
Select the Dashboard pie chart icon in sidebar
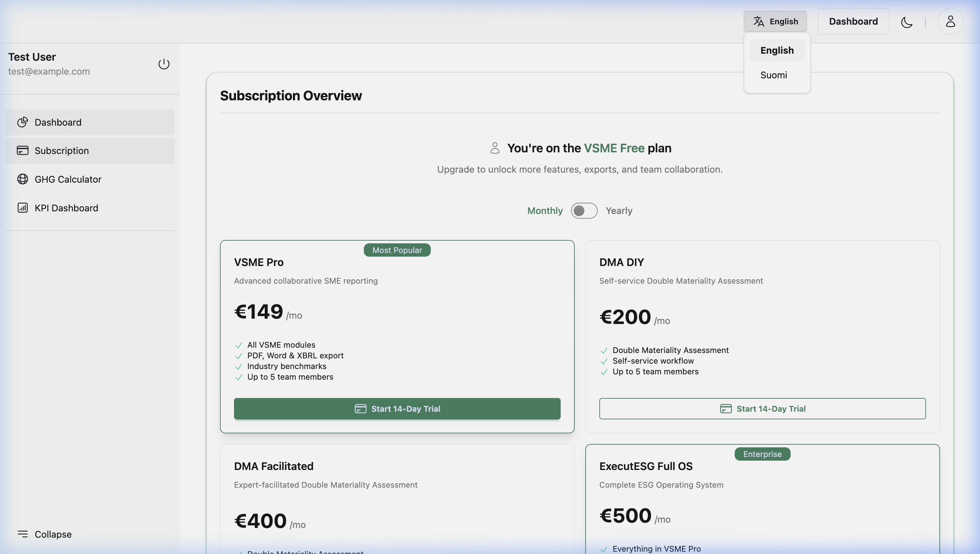click(22, 122)
